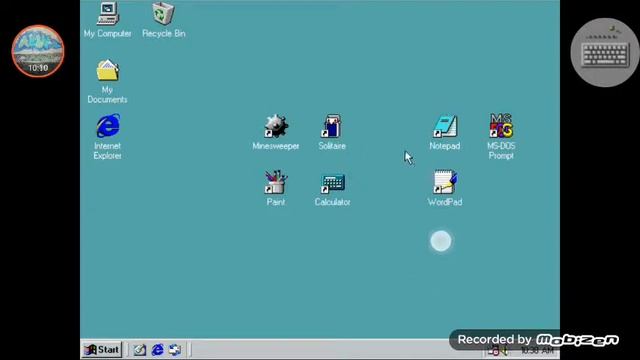Image resolution: width=640 pixels, height=360 pixels.
Task: Launch Internet Explorer from Quick Launch bar
Action: point(158,350)
